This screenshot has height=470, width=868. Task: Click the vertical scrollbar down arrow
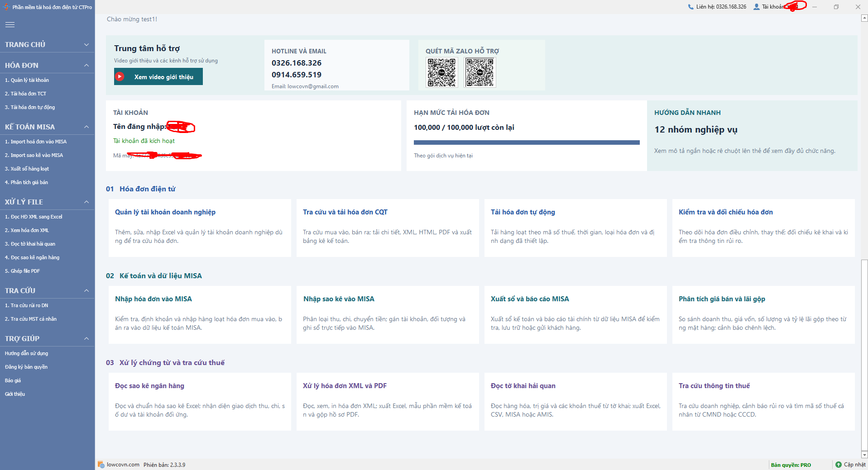click(x=864, y=455)
